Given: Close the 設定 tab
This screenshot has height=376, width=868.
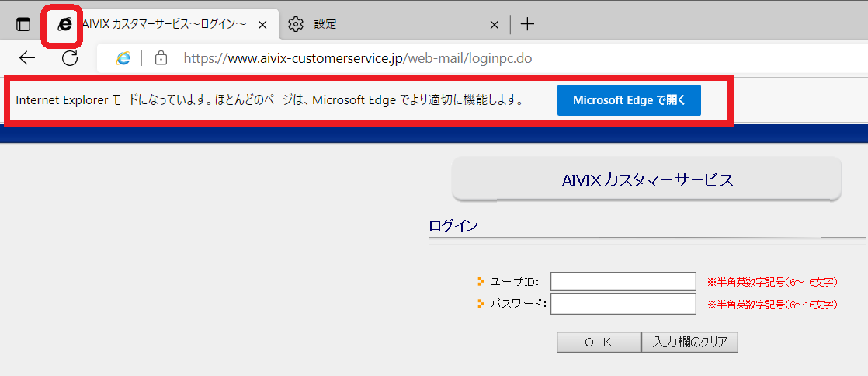Looking at the screenshot, I should 495,24.
